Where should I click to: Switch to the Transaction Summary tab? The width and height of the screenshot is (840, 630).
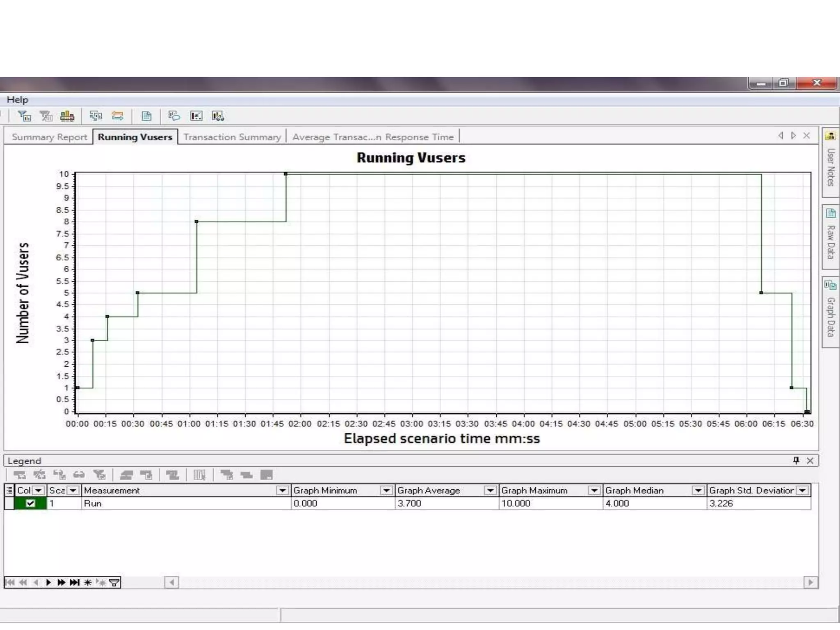click(x=232, y=137)
